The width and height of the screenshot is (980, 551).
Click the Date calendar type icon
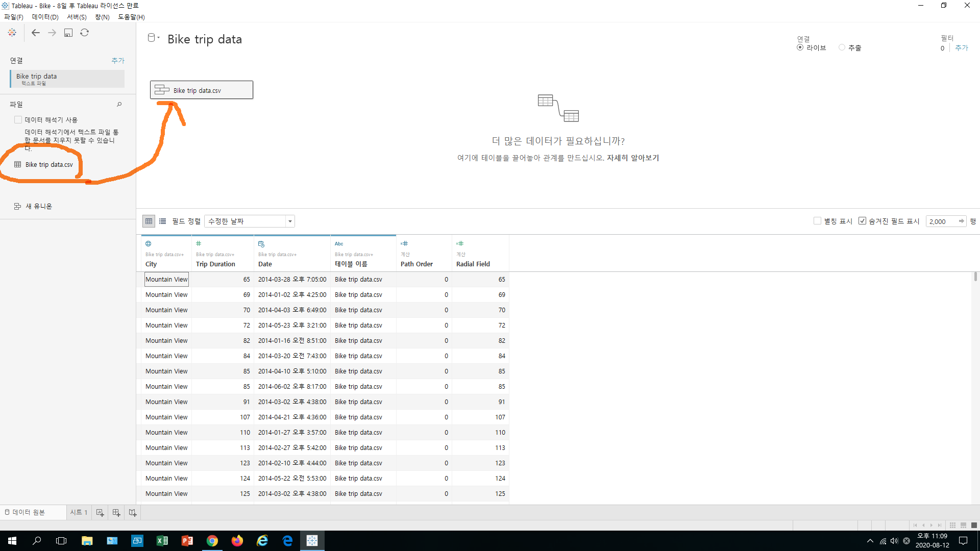[261, 244]
